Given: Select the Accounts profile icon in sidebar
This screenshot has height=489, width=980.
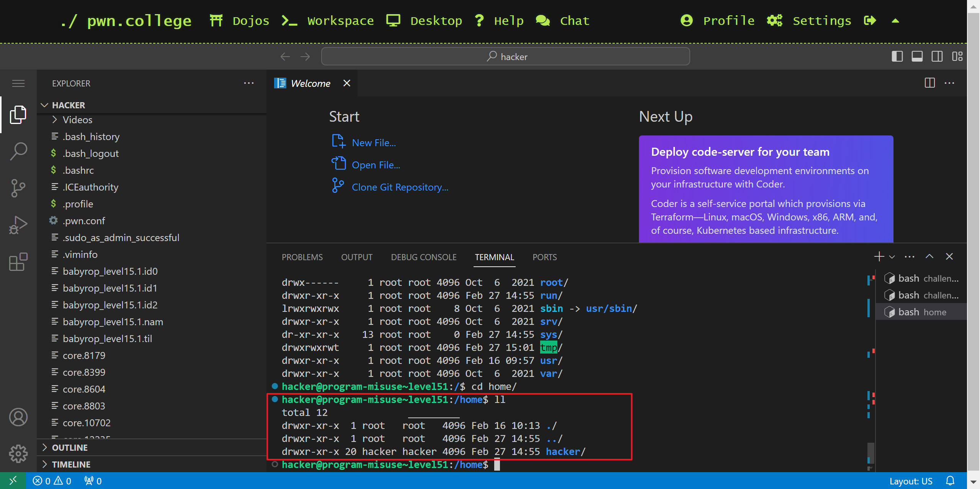Looking at the screenshot, I should [18, 416].
